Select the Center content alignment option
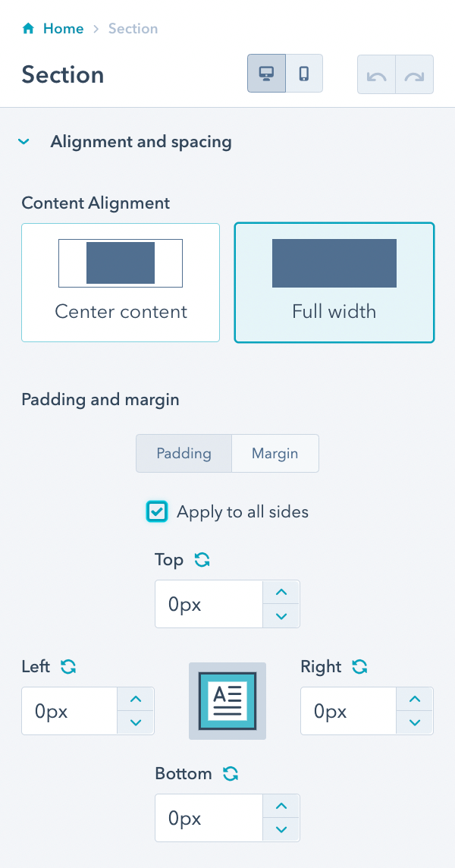 [x=120, y=282]
